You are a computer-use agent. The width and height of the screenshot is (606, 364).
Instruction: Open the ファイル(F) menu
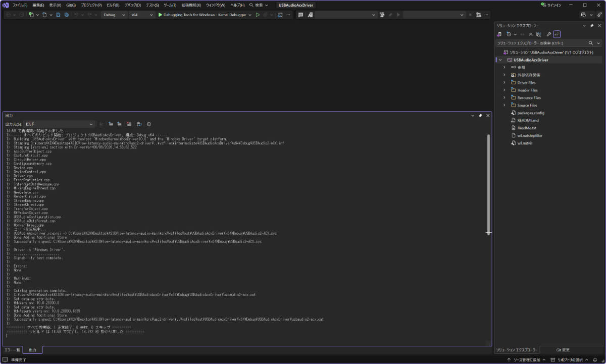(20, 5)
